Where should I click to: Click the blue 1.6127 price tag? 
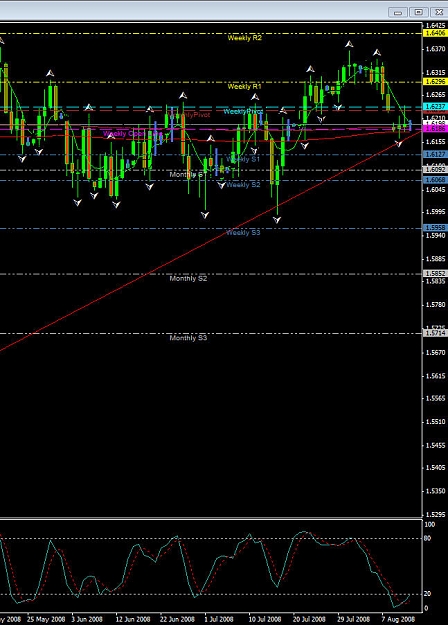435,155
